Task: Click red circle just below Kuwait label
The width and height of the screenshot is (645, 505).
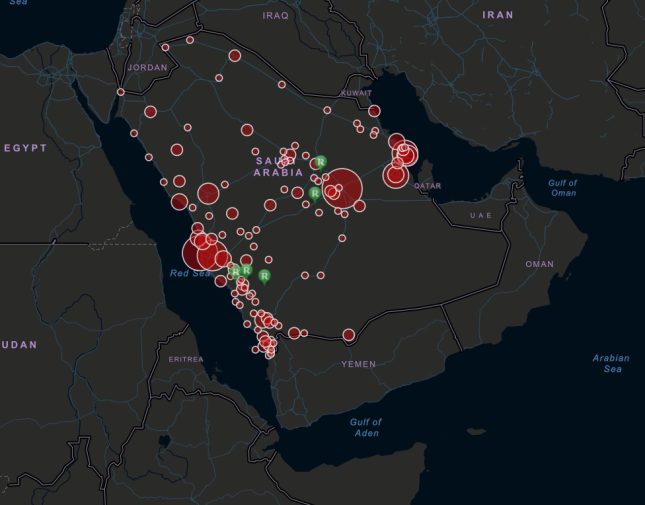Action: pyautogui.click(x=374, y=111)
